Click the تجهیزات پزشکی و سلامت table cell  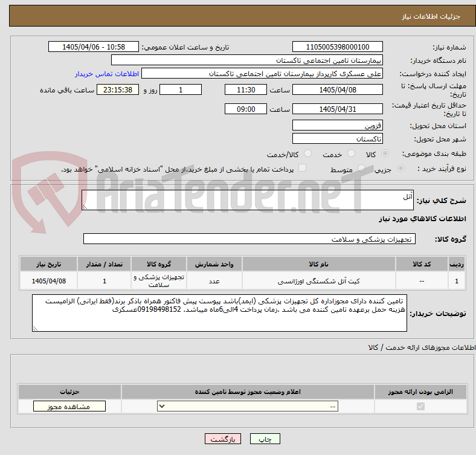point(159,281)
